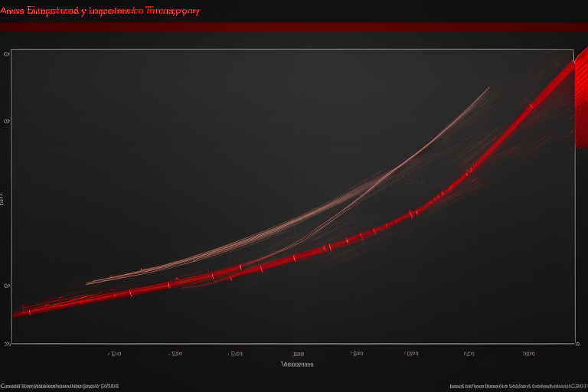Viewport: 588px width, 392px height.
Task: Click the dark red banner below the title
Action: coord(294,27)
